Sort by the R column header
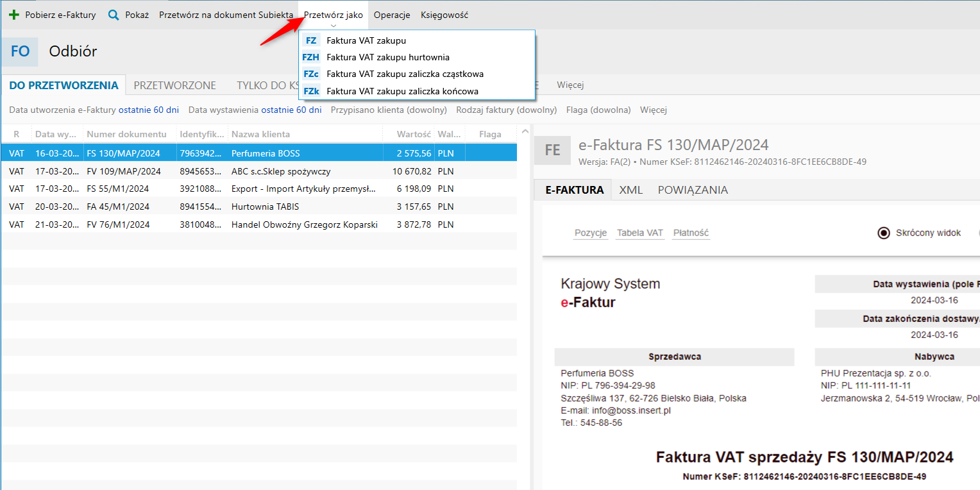 tap(17, 134)
